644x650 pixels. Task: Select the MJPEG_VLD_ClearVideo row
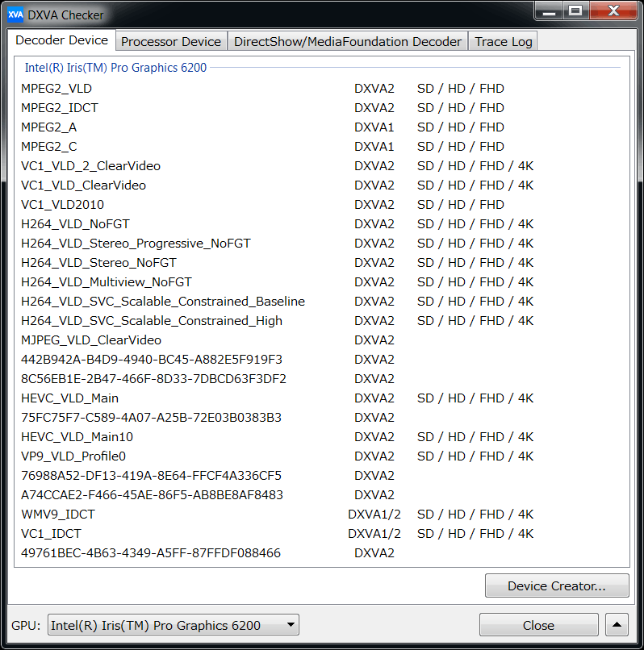[321, 340]
